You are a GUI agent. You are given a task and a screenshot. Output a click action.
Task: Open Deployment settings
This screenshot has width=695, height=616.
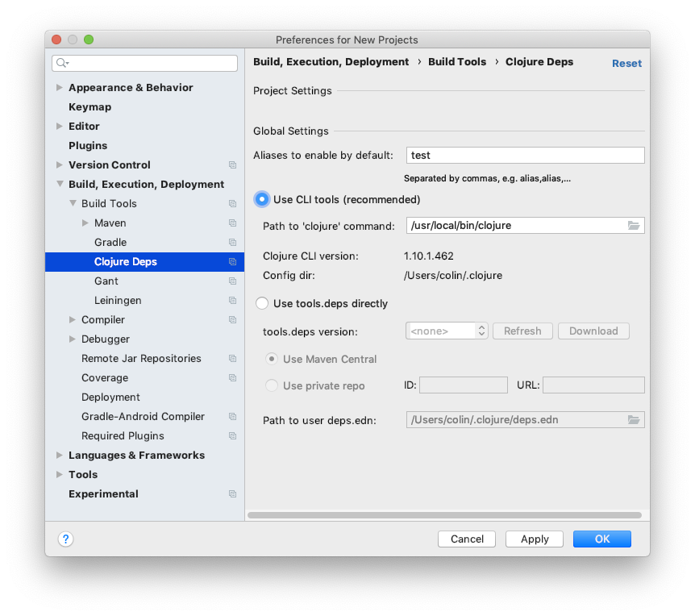coord(110,397)
